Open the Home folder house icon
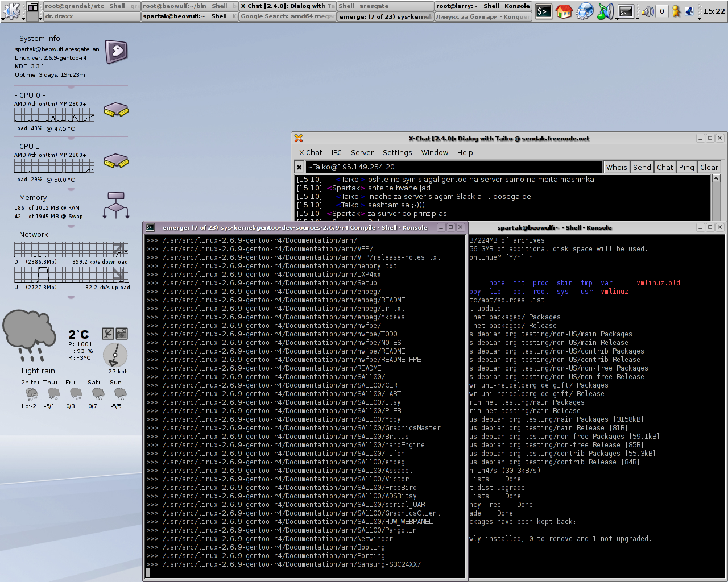The image size is (728, 582). pos(564,11)
